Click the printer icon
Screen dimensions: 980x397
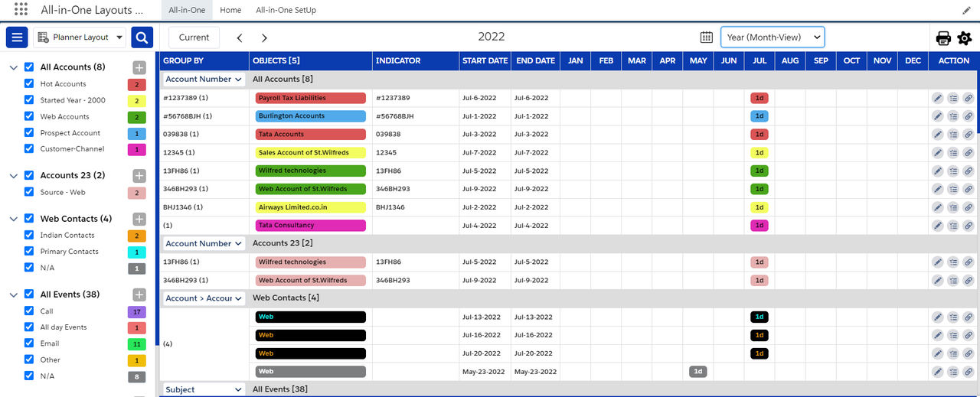[x=943, y=37]
